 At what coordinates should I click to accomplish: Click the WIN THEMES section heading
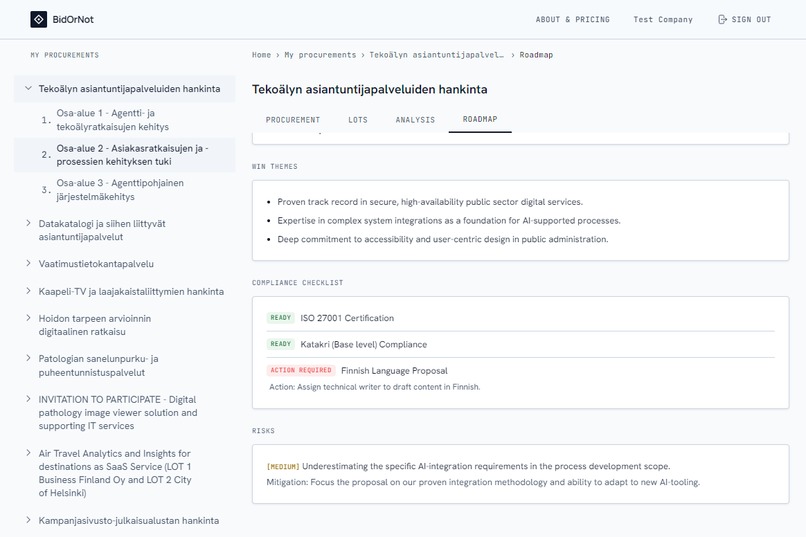(274, 166)
